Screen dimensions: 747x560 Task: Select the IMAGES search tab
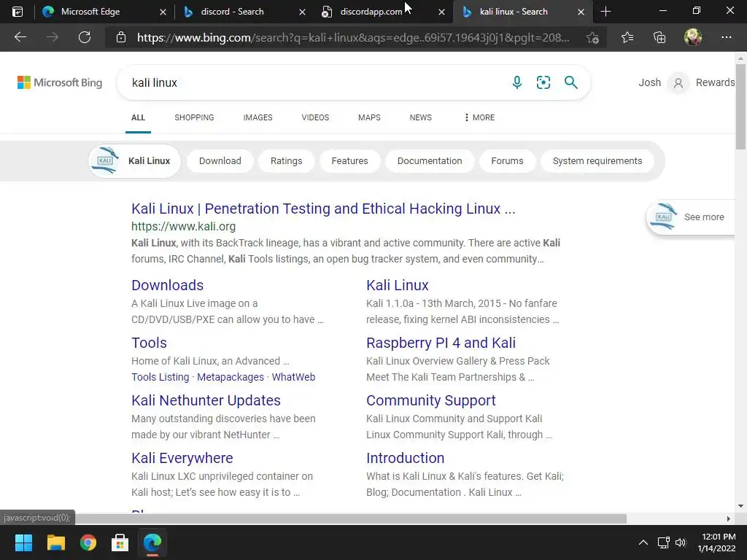tap(258, 117)
